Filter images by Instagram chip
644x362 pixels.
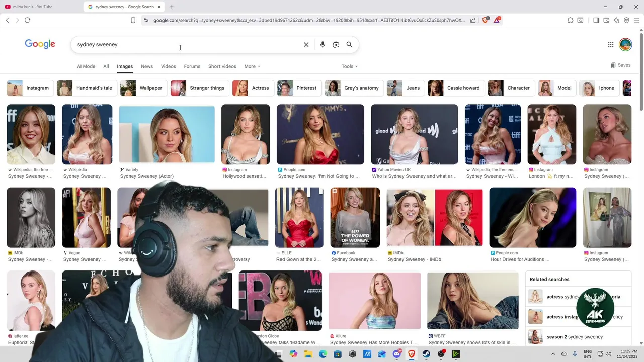click(29, 88)
